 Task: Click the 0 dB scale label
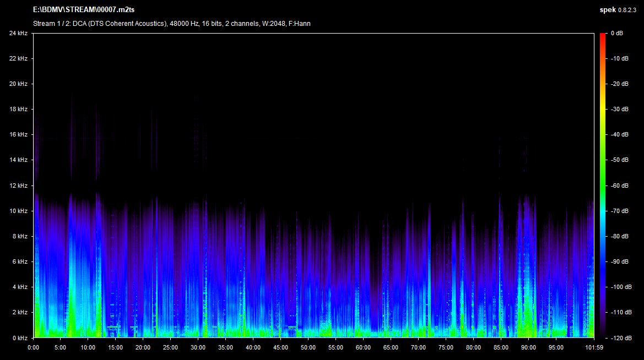click(617, 34)
